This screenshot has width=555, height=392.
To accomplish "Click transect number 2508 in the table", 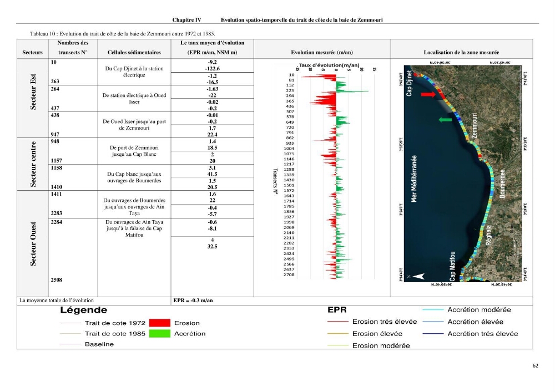I will [56, 279].
